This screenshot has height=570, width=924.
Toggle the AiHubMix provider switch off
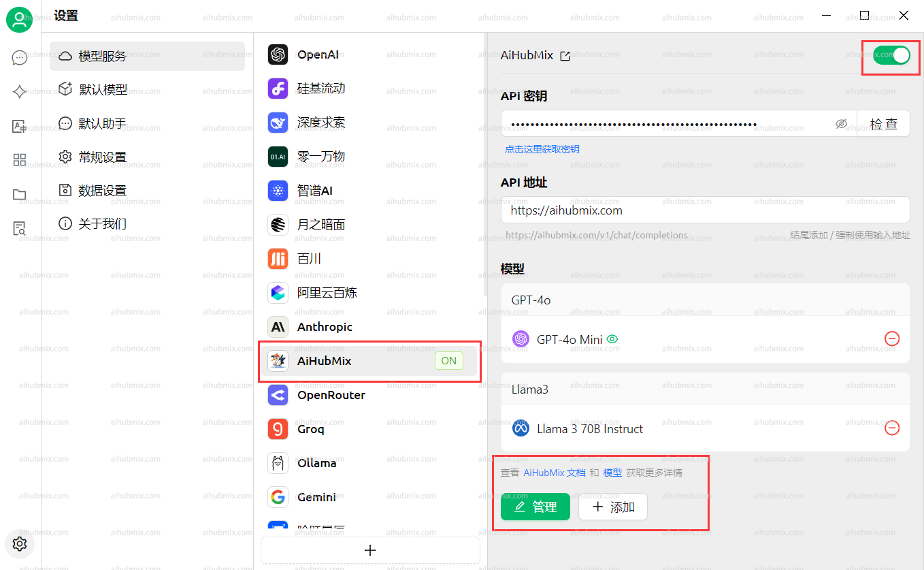891,55
